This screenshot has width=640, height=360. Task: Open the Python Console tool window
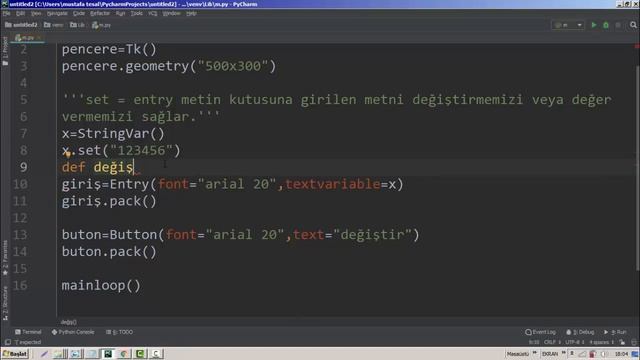(73, 332)
